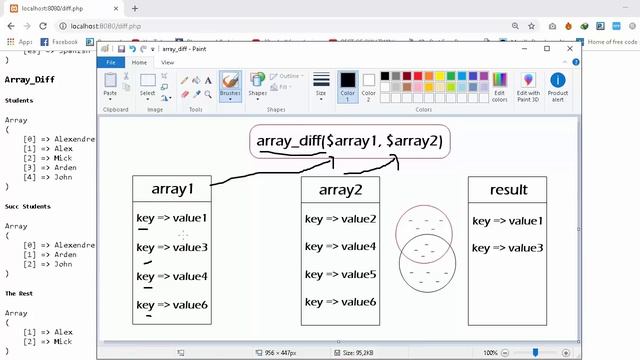Click the Redo arrow in Paint
The width and height of the screenshot is (640, 360).
coord(143,49)
